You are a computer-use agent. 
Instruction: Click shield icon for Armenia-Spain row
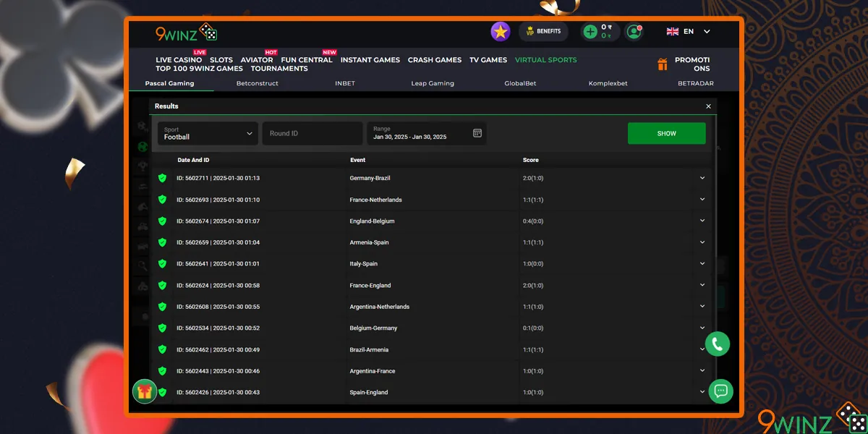tap(162, 242)
